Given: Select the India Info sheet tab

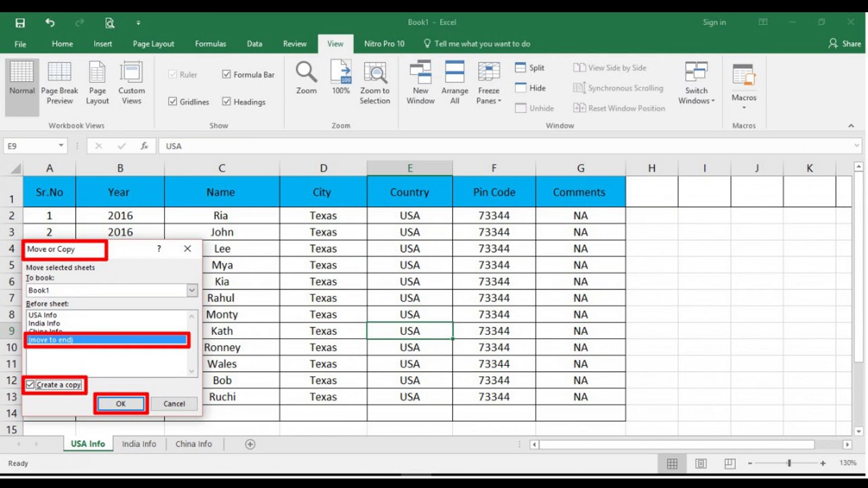Looking at the screenshot, I should [139, 444].
